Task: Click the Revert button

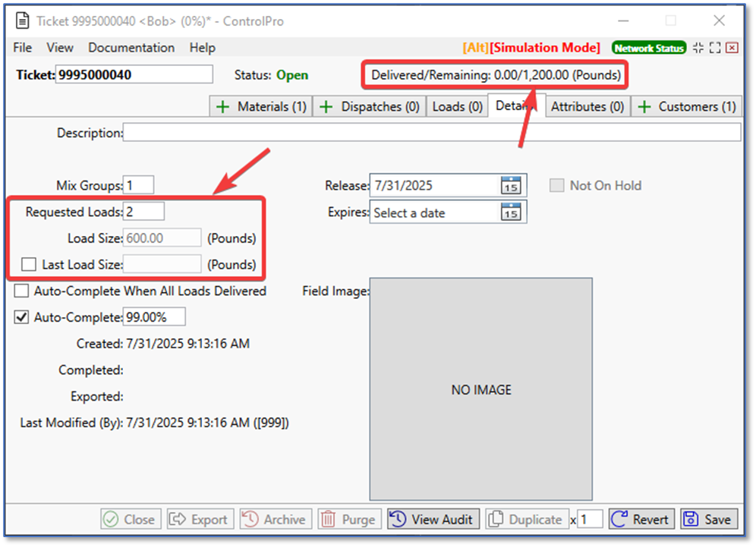Action: [x=641, y=520]
